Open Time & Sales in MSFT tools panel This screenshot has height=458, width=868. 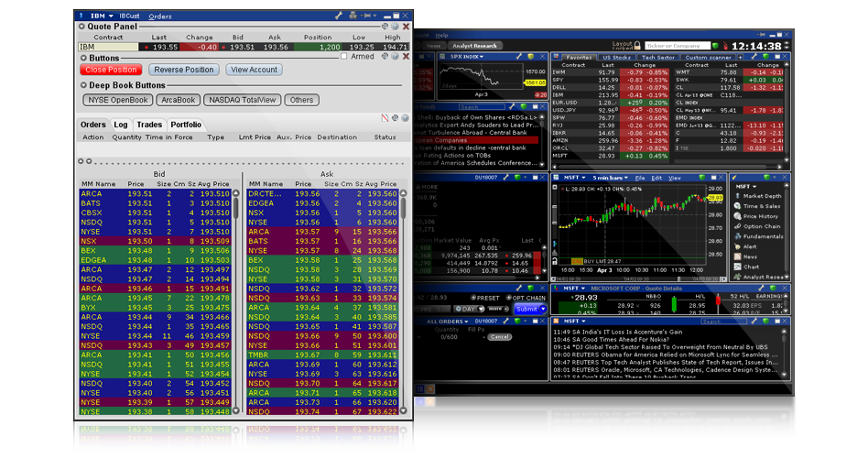[756, 206]
